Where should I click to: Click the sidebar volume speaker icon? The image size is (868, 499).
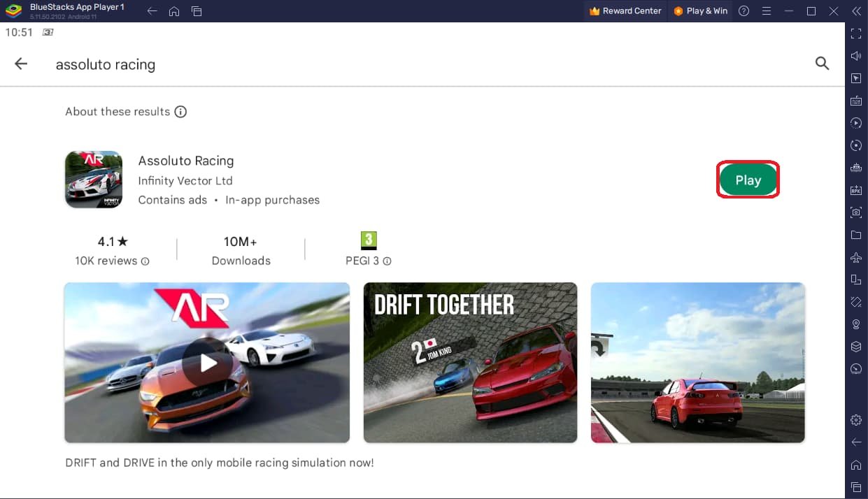[855, 56]
